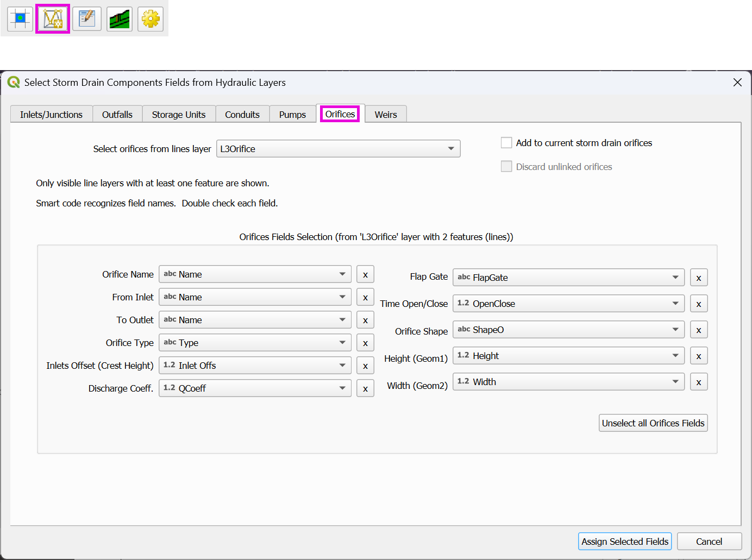Viewport: 752px width, 560px height.
Task: Switch to the Conduits tab
Action: click(242, 115)
